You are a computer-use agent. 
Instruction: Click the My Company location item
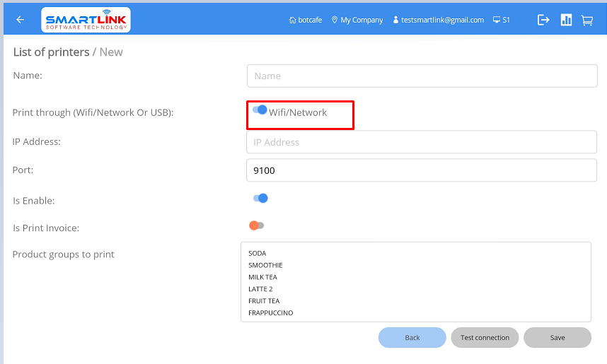point(357,20)
